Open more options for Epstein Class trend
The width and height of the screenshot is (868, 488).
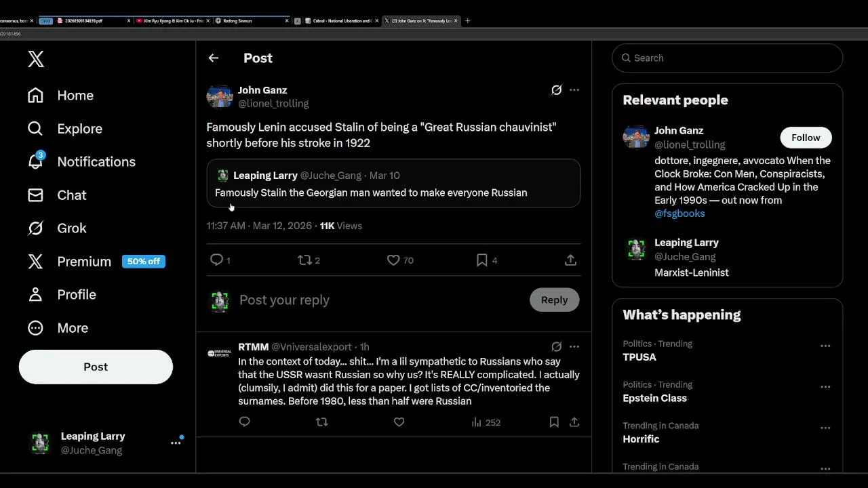825,387
